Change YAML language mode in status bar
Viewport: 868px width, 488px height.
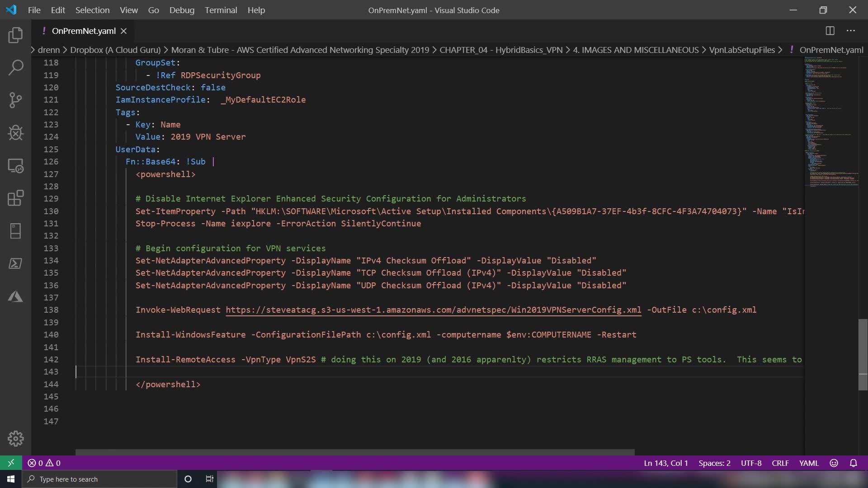pyautogui.click(x=809, y=463)
